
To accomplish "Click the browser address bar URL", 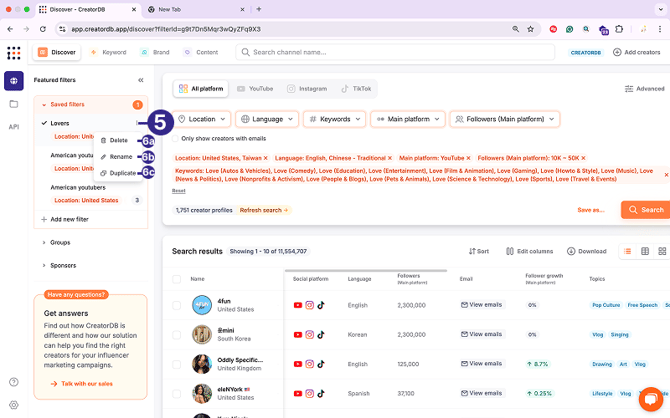I will [166, 29].
